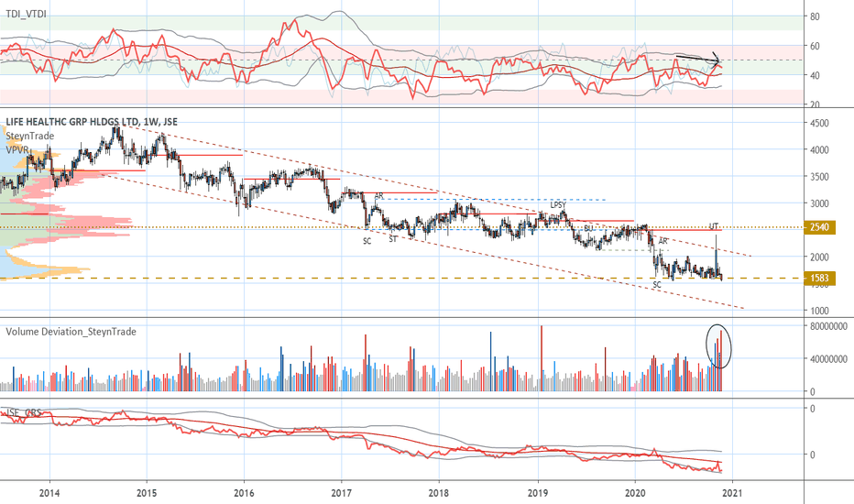Click the 3000 price scale value
The height and width of the screenshot is (504, 854).
(819, 203)
